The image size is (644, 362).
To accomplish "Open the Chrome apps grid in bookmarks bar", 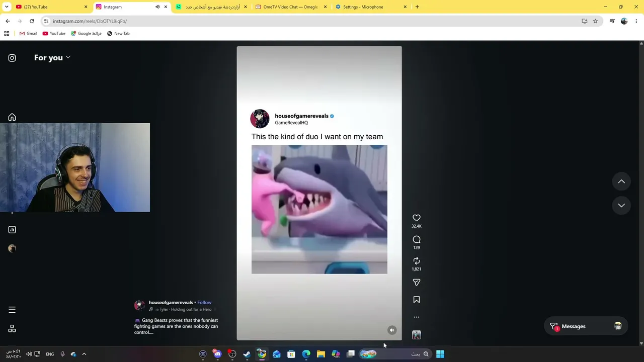I will point(7,34).
